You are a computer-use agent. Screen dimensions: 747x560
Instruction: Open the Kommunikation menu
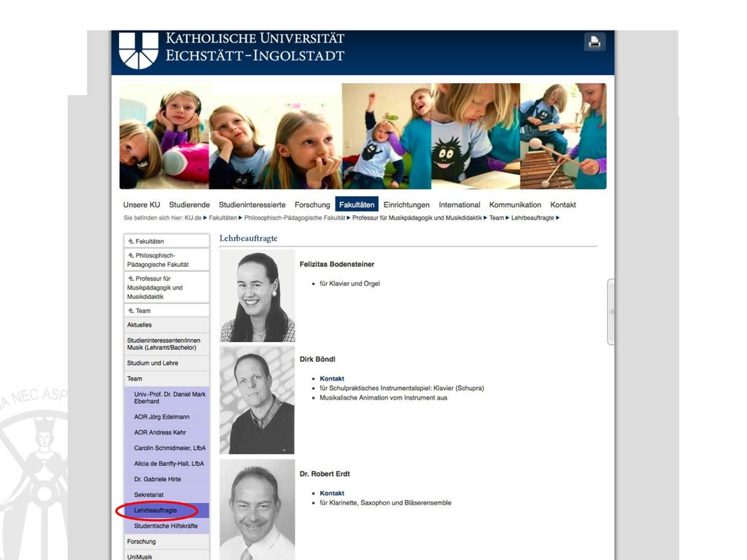click(x=515, y=205)
